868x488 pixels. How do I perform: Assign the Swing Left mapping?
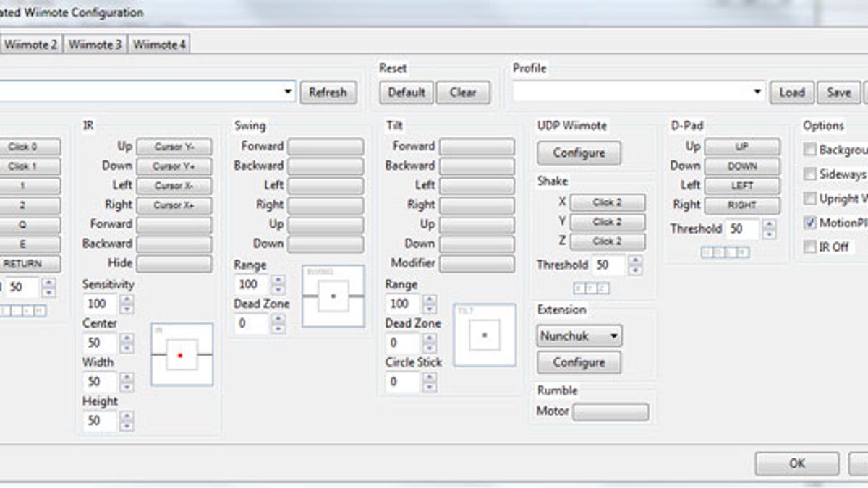point(325,186)
